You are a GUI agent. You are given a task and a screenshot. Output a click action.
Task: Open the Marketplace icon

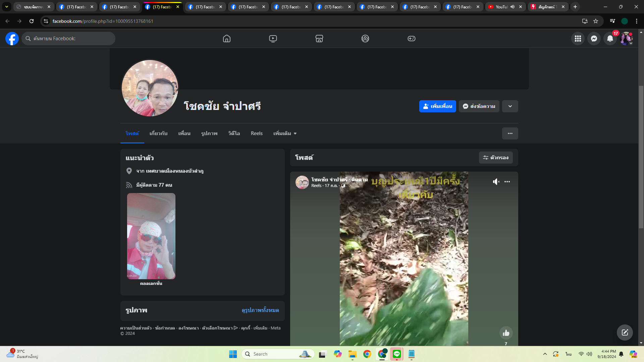[319, 39]
